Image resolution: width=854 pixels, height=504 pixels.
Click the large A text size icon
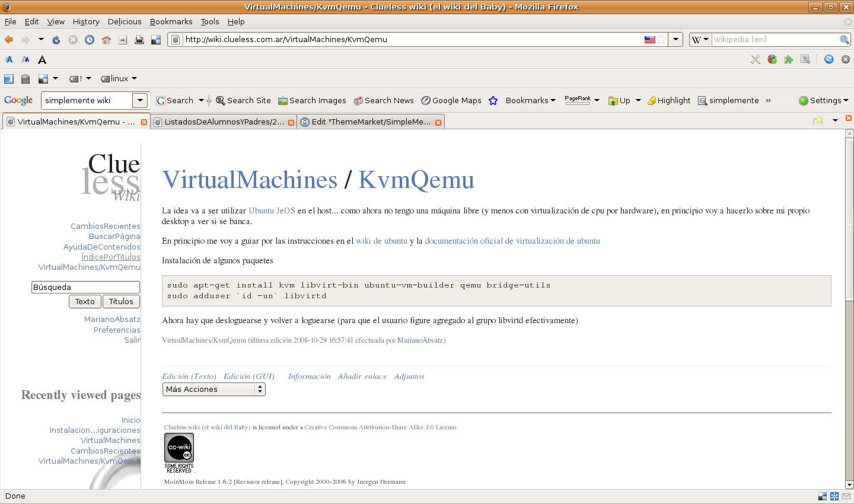42,59
